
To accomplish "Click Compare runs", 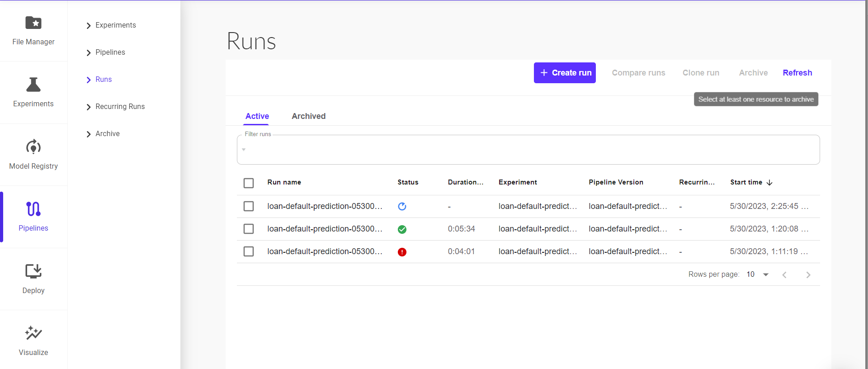I will click(638, 73).
